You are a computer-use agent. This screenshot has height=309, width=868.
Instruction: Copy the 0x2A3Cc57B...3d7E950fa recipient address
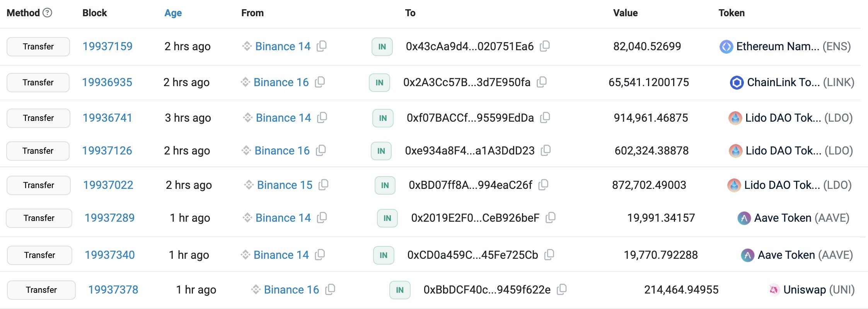pyautogui.click(x=542, y=82)
